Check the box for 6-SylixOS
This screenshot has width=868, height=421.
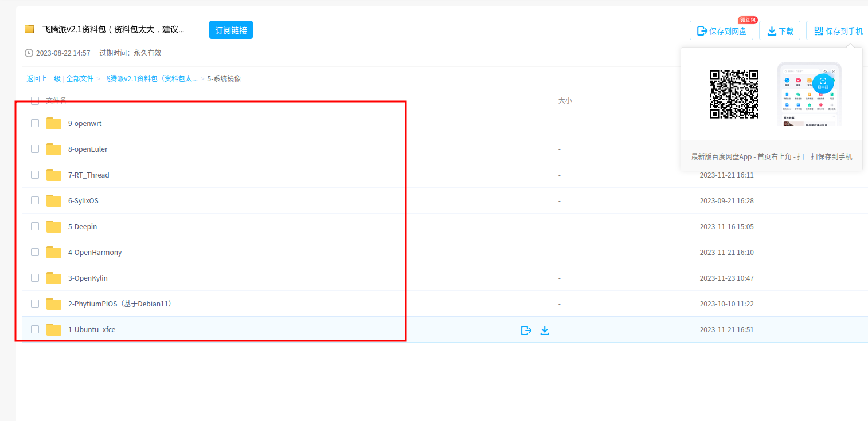(35, 200)
